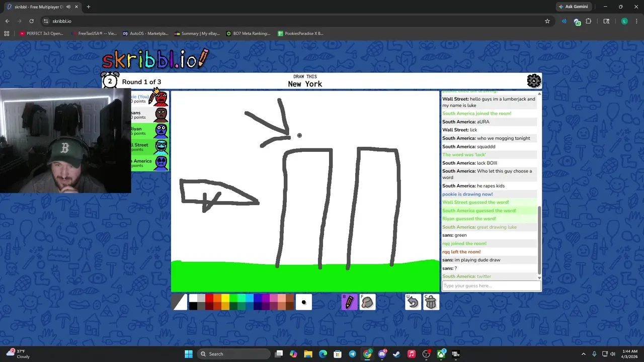Pick the light cyan color swatch
644x362 pixels.
click(250, 298)
